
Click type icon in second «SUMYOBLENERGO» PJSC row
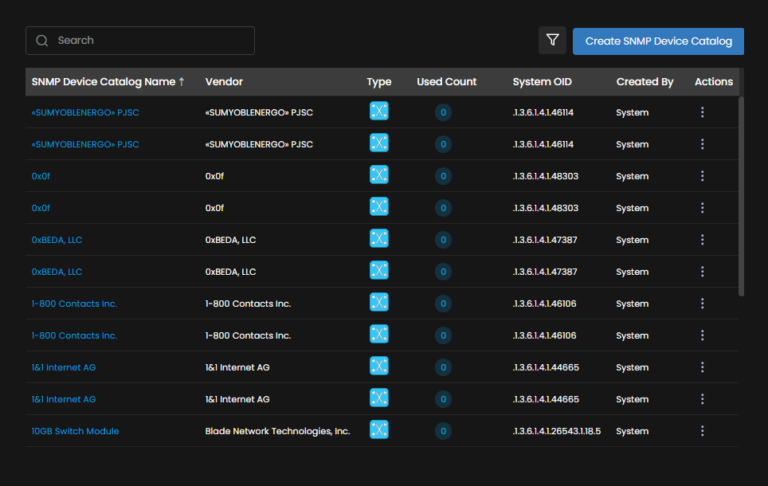point(379,143)
